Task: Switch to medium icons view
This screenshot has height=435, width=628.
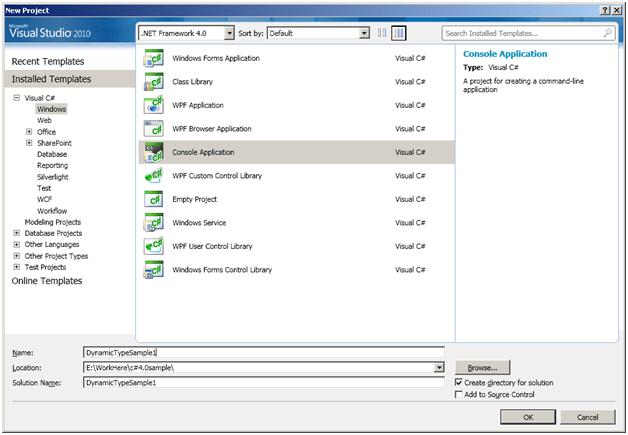Action: point(398,33)
